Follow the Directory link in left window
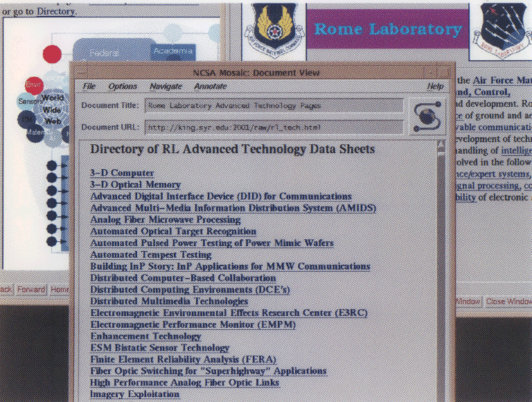 pyautogui.click(x=55, y=11)
